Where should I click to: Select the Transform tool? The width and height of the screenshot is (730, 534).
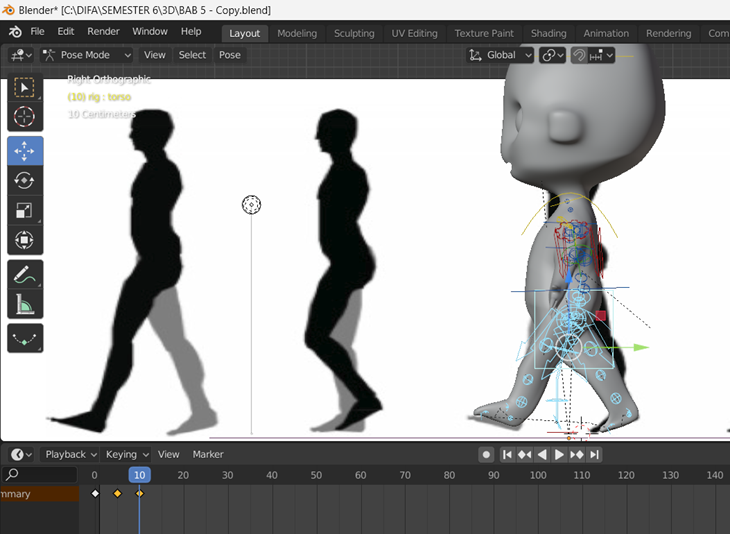(x=25, y=240)
